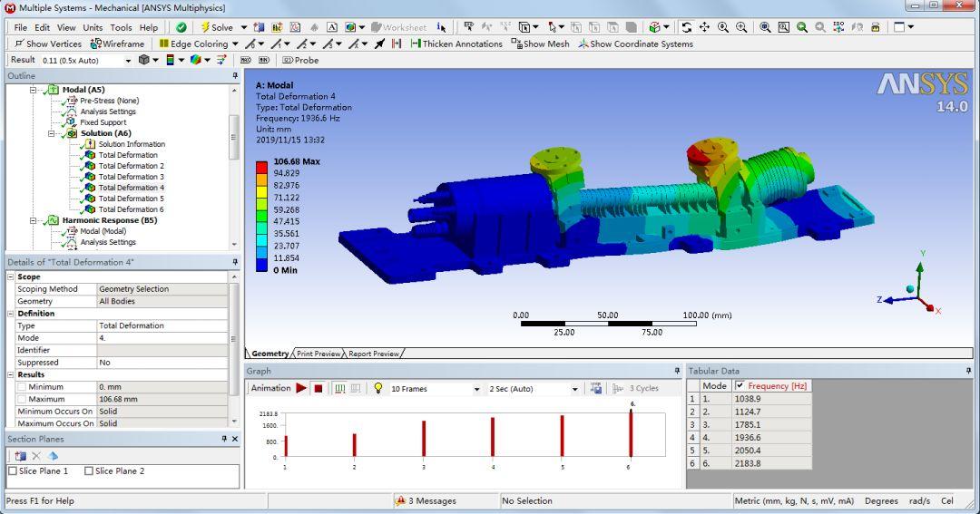
Task: Click the Min annotation icon
Action: click(264, 60)
